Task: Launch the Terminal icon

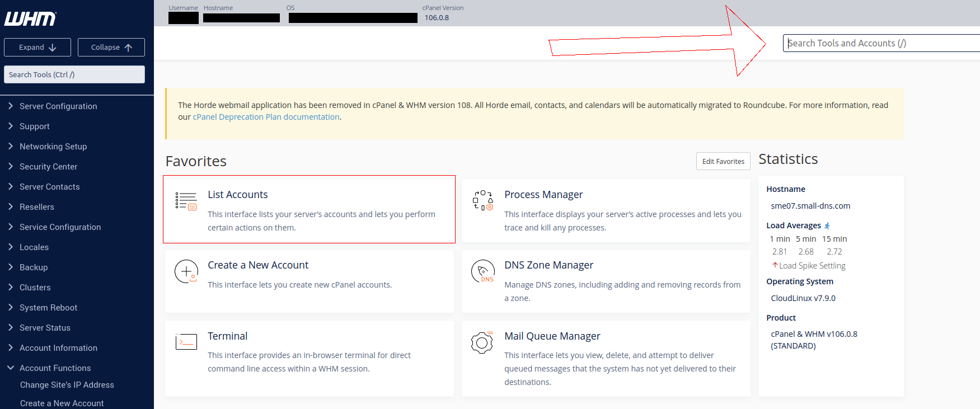Action: [186, 342]
